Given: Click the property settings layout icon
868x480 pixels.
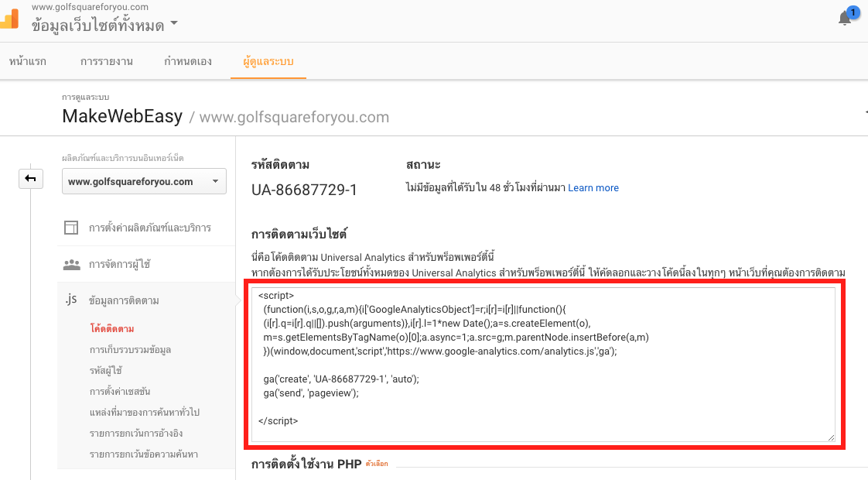Looking at the screenshot, I should [x=72, y=228].
